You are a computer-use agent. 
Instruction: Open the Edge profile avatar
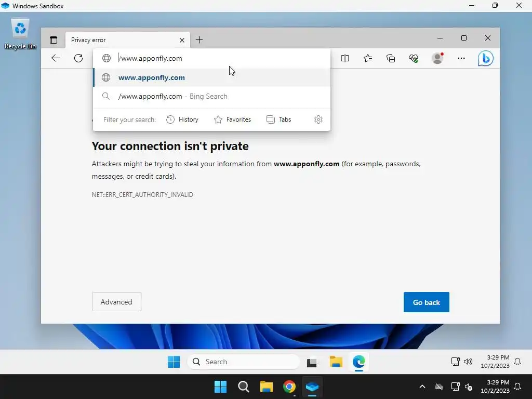tap(437, 58)
